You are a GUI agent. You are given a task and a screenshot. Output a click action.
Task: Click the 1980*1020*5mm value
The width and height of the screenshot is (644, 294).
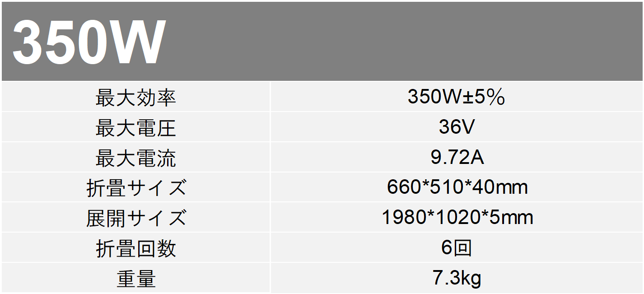457,218
